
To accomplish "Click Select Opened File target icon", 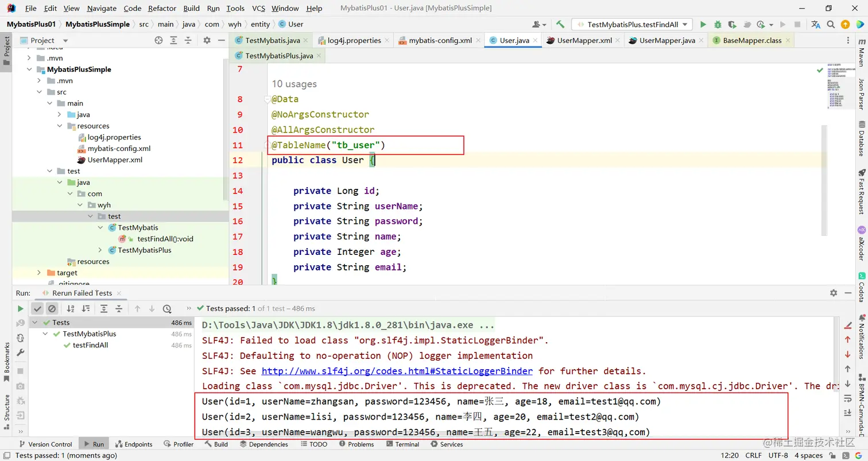I will [159, 40].
